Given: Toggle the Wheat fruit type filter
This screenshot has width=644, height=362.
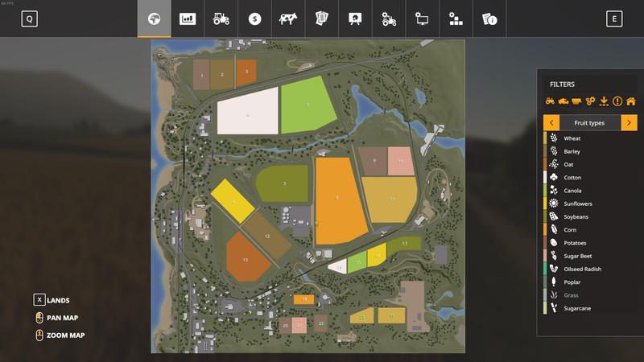Looking at the screenshot, I should [572, 138].
